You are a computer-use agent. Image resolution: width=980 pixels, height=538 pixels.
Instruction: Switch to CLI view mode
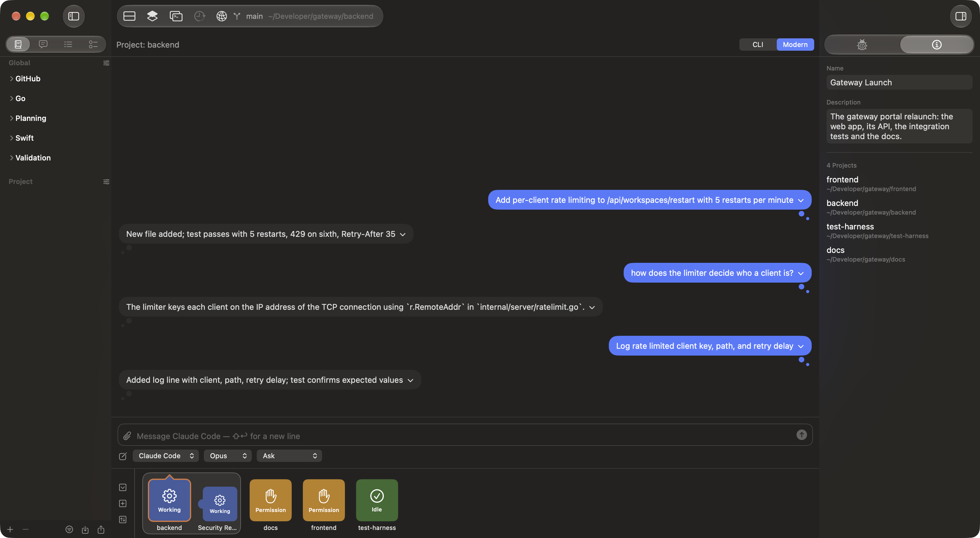[x=758, y=45]
